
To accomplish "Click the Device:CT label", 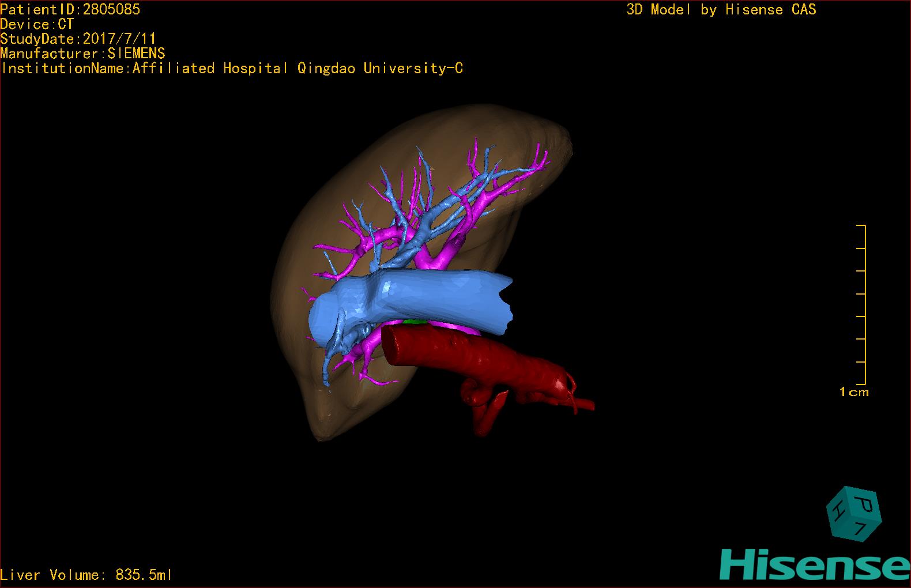I will [x=37, y=24].
